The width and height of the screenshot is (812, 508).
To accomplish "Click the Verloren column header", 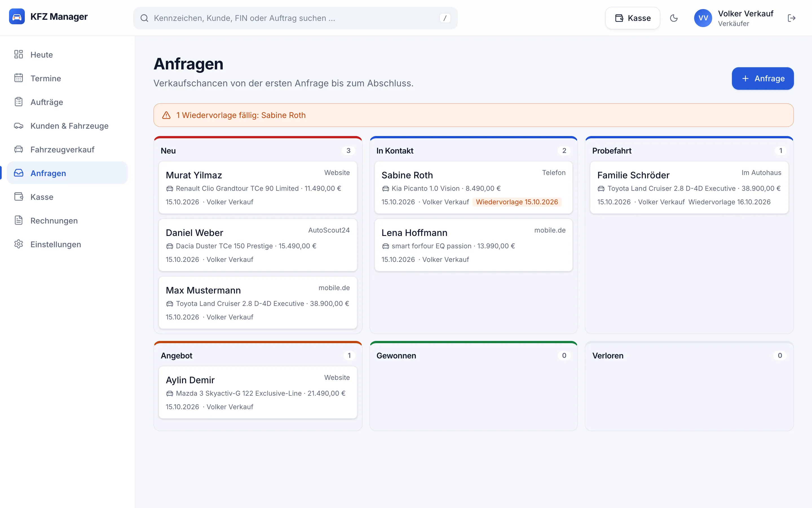I will click(608, 356).
